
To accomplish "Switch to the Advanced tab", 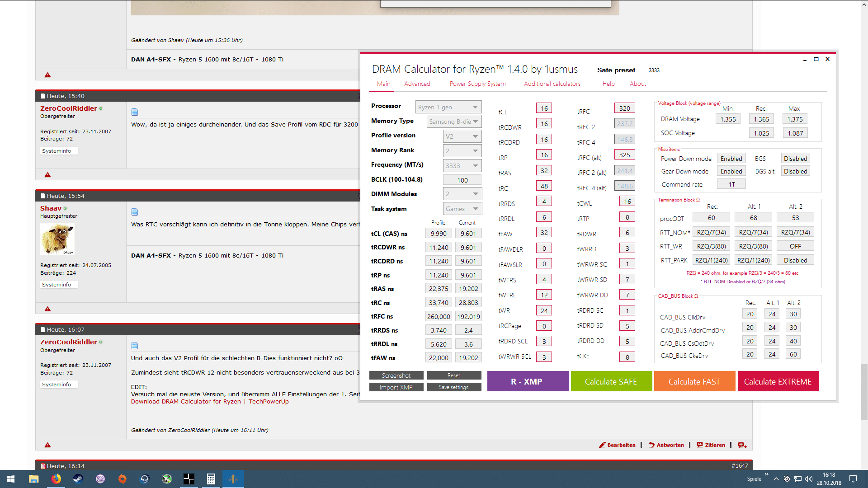I will [x=417, y=84].
